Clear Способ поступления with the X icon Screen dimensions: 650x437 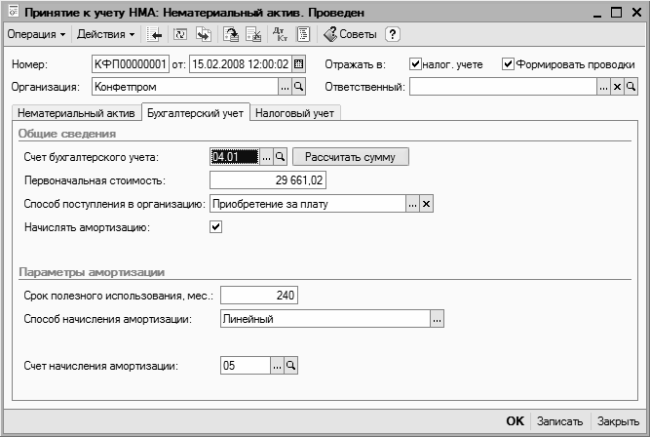[x=425, y=204]
